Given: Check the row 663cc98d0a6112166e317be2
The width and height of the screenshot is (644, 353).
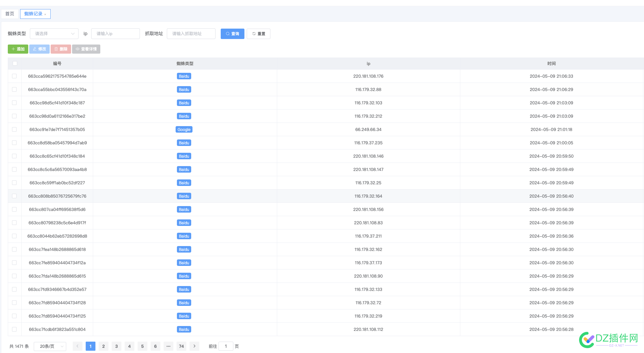Looking at the screenshot, I should point(14,116).
